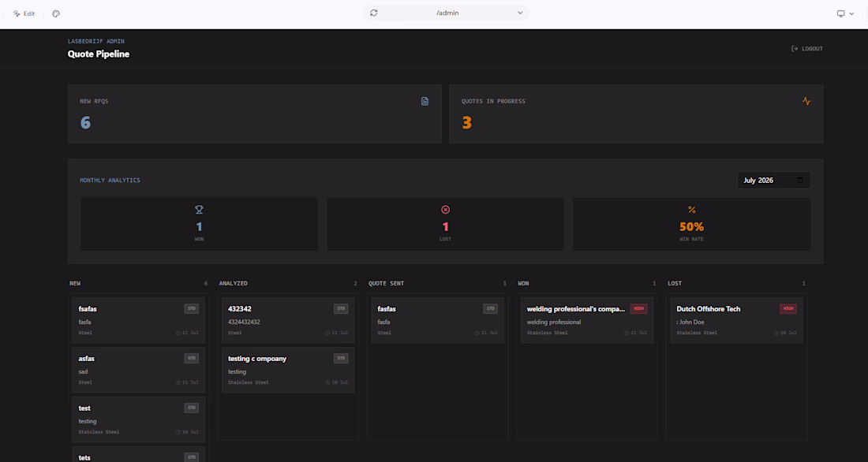Select the NEW column header
The height and width of the screenshot is (462, 868).
[x=75, y=283]
